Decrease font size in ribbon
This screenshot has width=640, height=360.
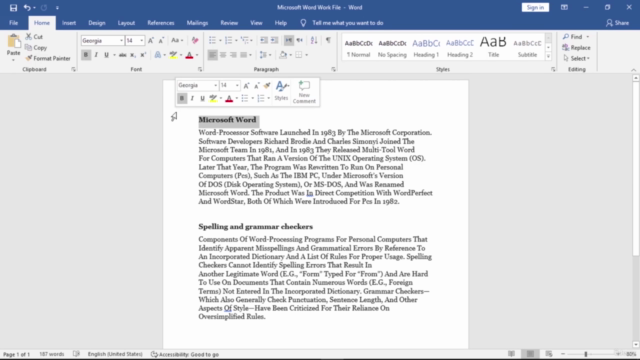(161, 40)
